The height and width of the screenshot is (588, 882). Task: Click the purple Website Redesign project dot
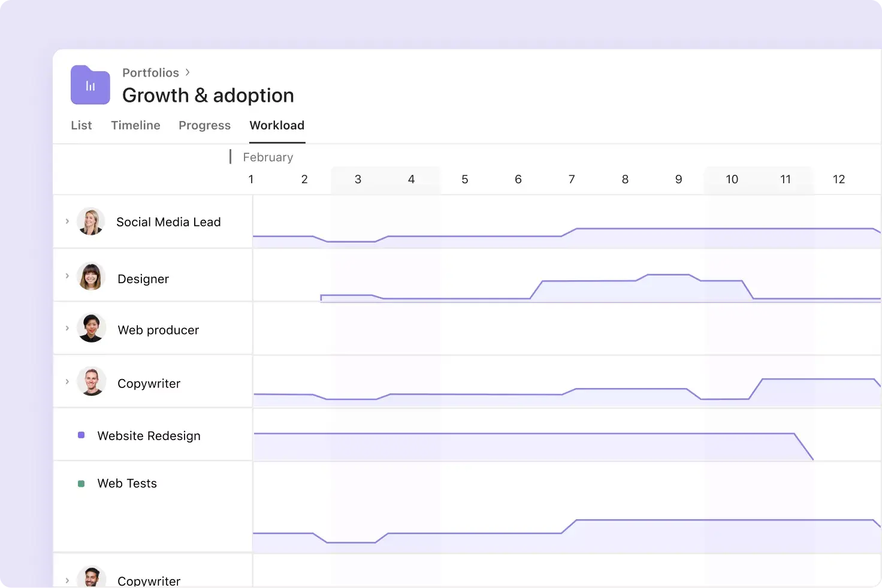[x=81, y=435]
